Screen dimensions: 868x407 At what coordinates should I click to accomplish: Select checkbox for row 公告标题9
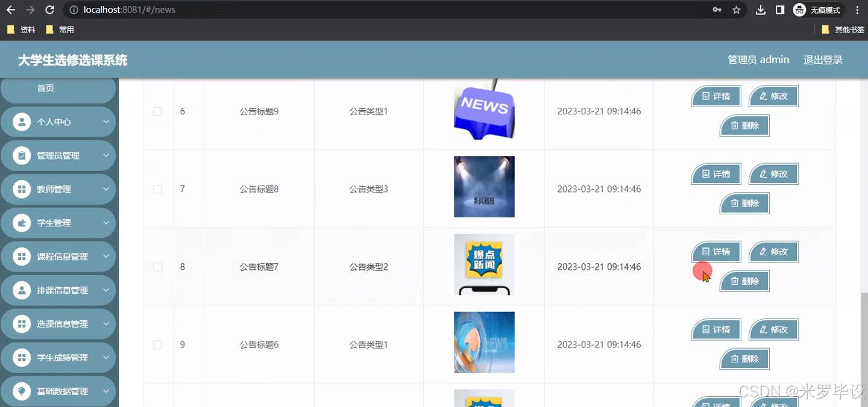pos(157,111)
